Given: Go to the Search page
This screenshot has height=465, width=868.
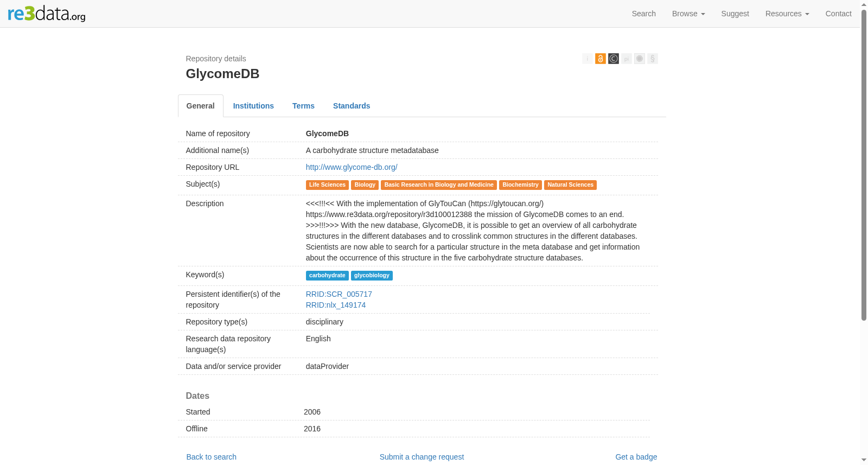Looking at the screenshot, I should (644, 14).
